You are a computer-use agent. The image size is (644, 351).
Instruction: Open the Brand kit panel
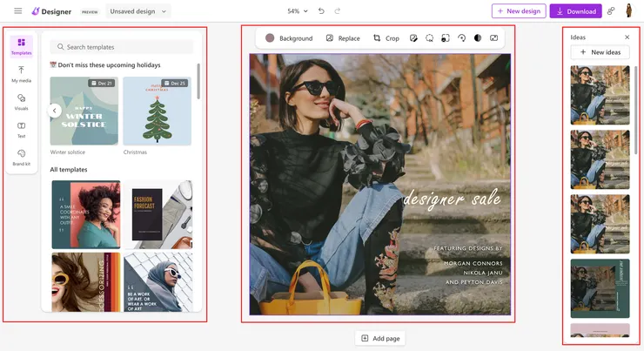21,157
